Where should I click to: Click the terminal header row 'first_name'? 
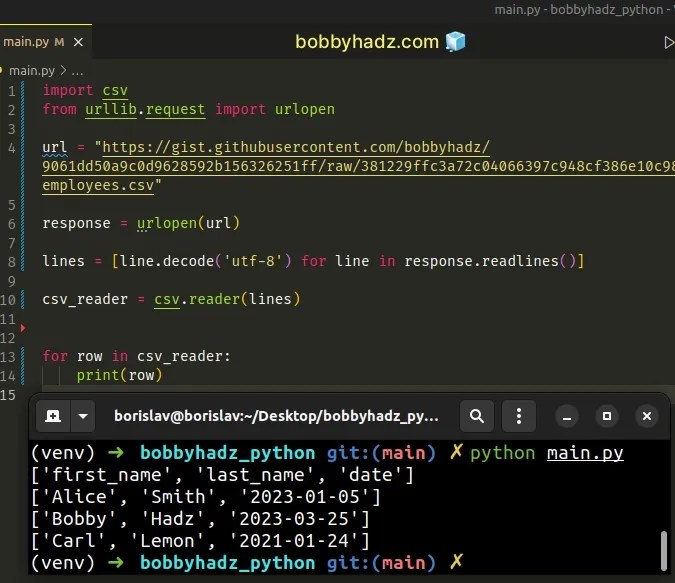point(222,475)
